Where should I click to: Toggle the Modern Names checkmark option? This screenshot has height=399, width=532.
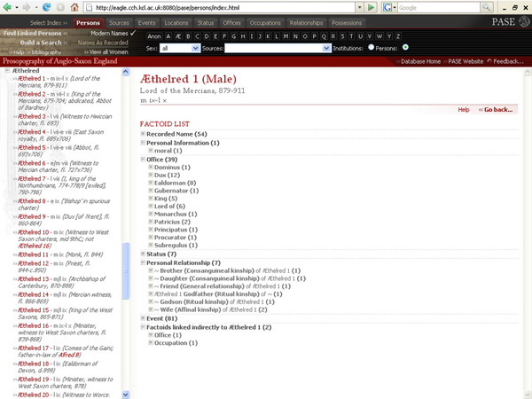(x=132, y=33)
